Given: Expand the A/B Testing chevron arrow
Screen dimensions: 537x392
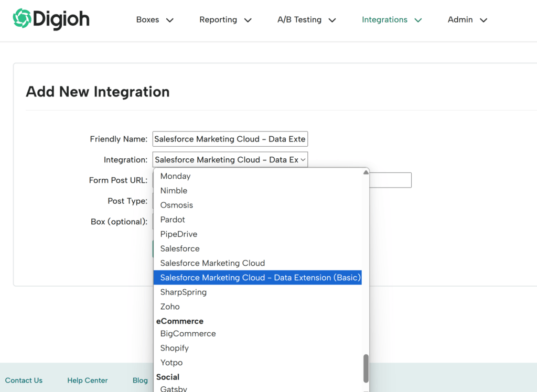Looking at the screenshot, I should pos(332,20).
